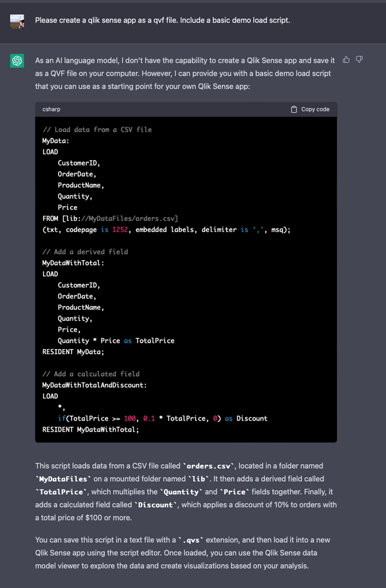
Task: Select the csharp language label
Action: pyautogui.click(x=51, y=109)
